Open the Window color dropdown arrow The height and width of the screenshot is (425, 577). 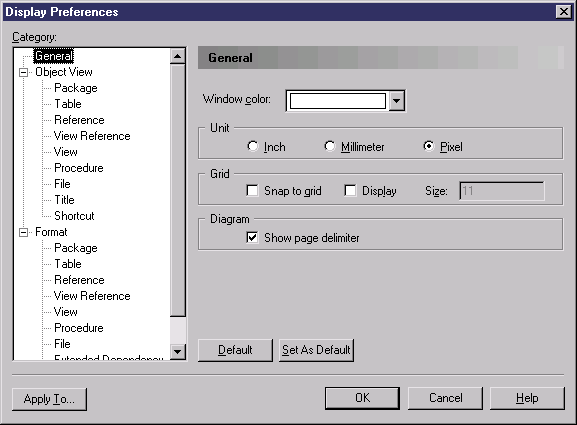click(x=396, y=100)
